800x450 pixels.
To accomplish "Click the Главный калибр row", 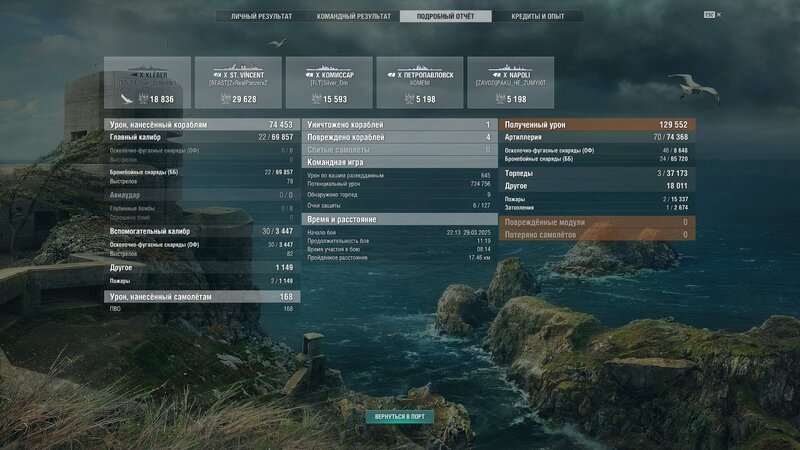I will (202, 137).
